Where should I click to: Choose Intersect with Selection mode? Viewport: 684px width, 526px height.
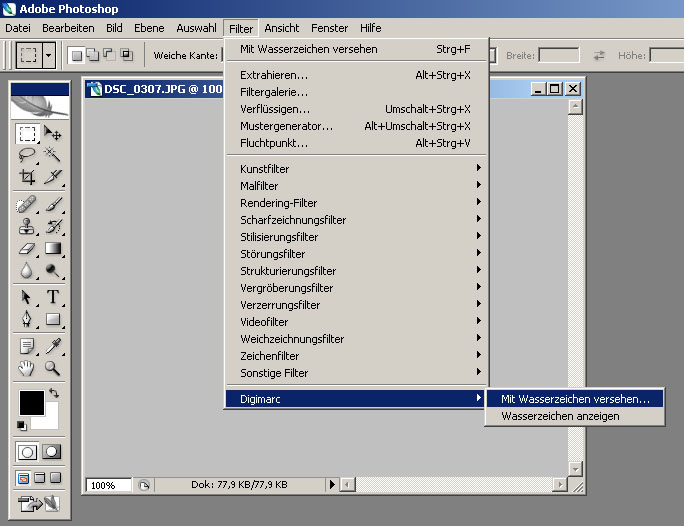(x=126, y=55)
